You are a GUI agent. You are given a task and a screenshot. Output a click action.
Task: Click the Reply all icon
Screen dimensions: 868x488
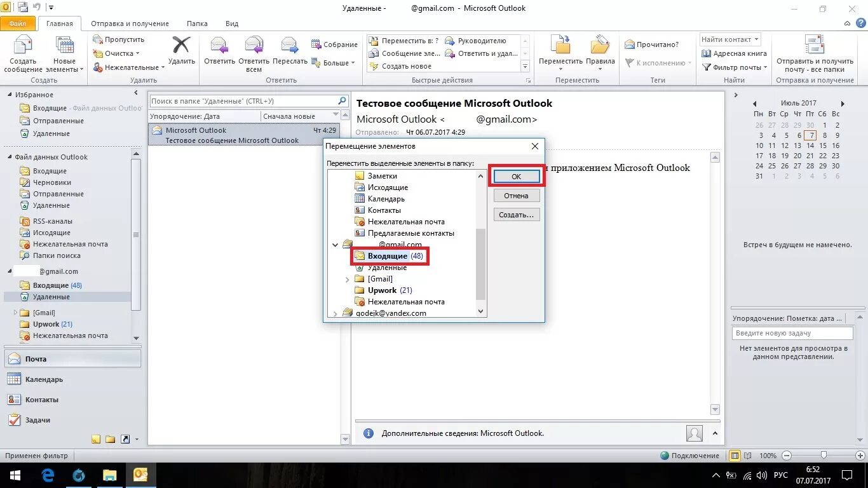point(254,46)
